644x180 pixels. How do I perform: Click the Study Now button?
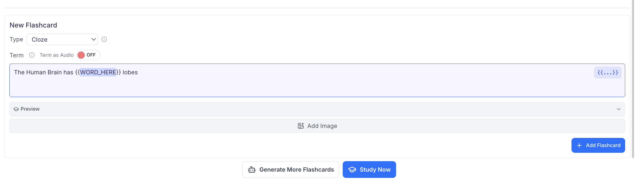[369, 170]
